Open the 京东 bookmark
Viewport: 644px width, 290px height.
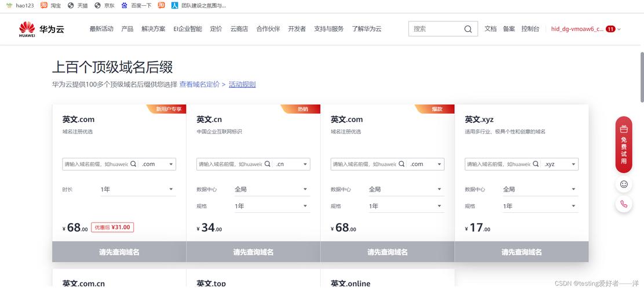[x=104, y=5]
